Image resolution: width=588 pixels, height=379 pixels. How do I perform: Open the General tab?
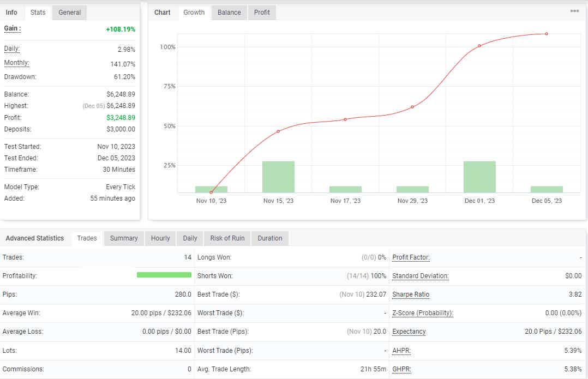69,12
